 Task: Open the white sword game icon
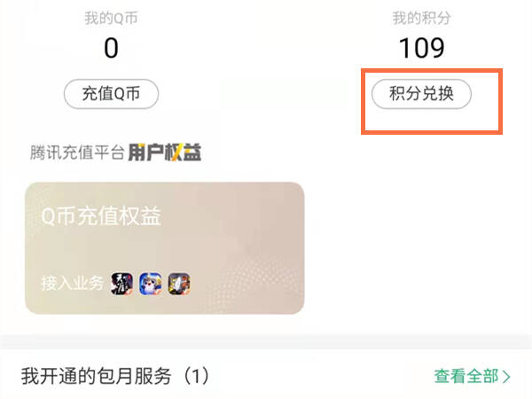pyautogui.click(x=179, y=284)
